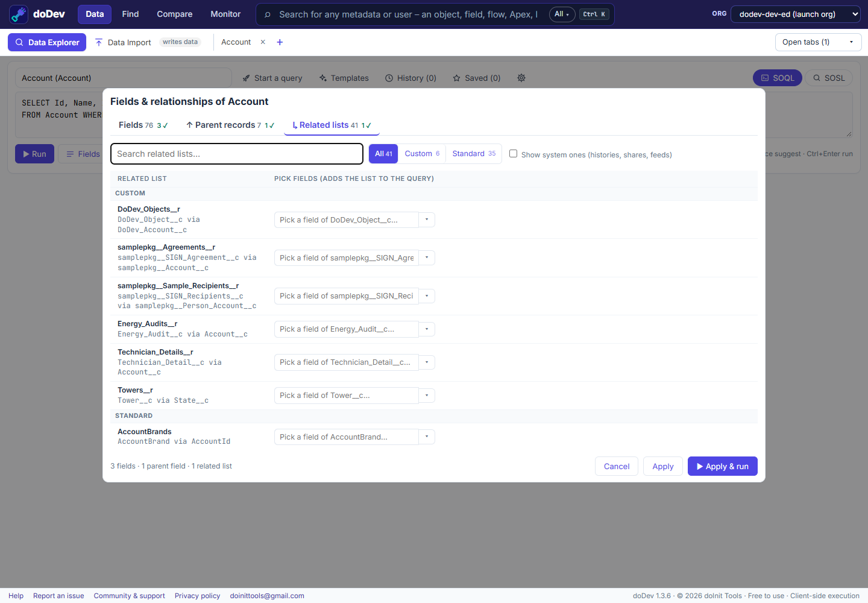Click the search magnifier icon in top bar
Viewport: 868px width, 603px height.
tap(268, 14)
